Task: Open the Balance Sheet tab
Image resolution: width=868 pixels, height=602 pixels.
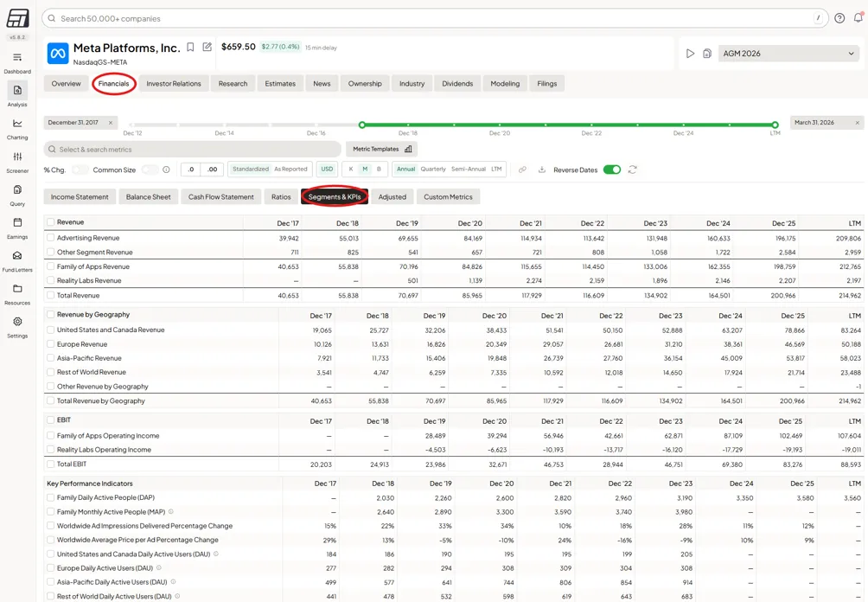Action: coord(149,196)
